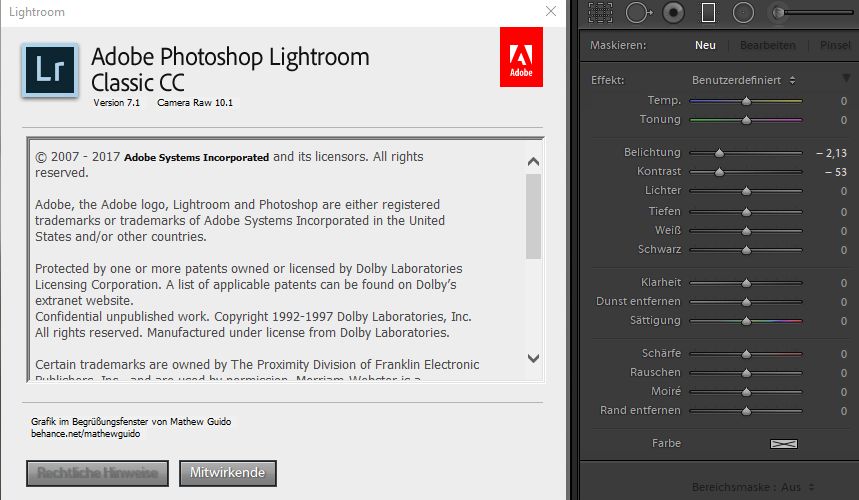859x500 pixels.
Task: Activate the Red Eye Correction tool
Action: coord(673,12)
